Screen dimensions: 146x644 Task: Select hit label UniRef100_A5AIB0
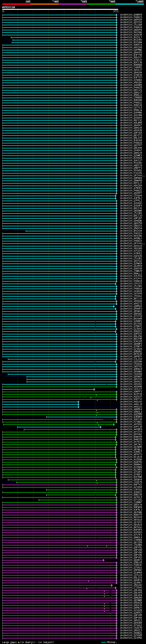(x=131, y=82)
